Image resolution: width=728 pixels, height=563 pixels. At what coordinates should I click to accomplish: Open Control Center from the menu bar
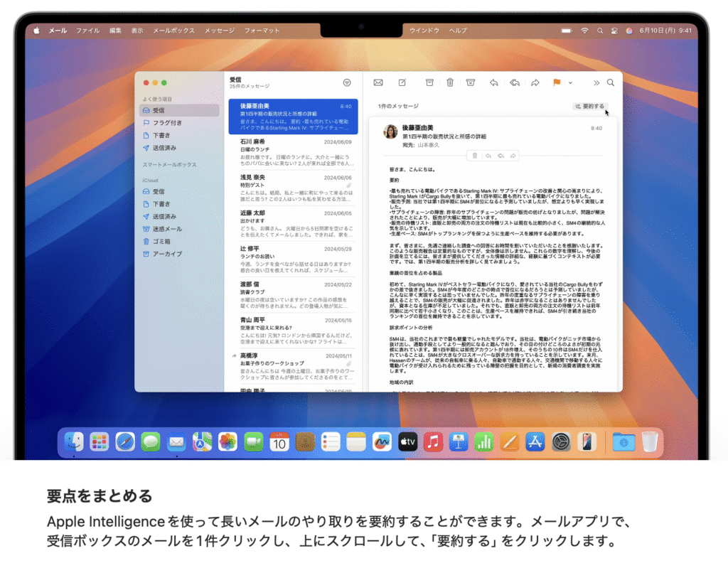pyautogui.click(x=614, y=31)
